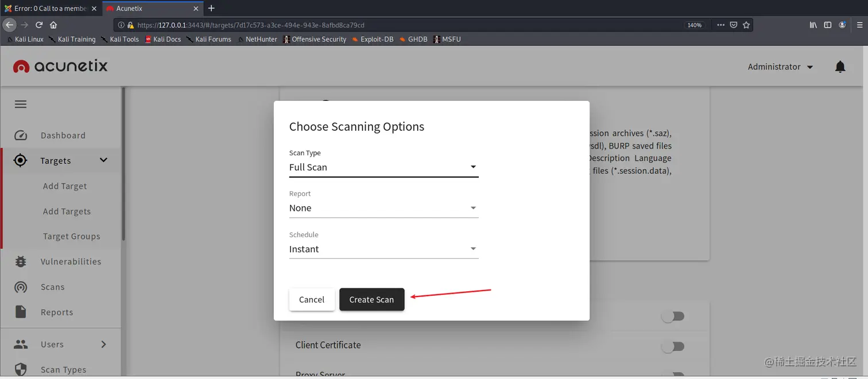The width and height of the screenshot is (868, 379).
Task: Open the notification bell
Action: pyautogui.click(x=840, y=67)
